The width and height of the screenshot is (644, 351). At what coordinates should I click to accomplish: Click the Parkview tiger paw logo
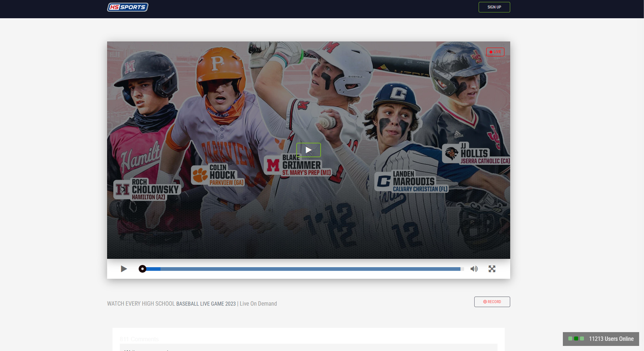[x=200, y=175]
